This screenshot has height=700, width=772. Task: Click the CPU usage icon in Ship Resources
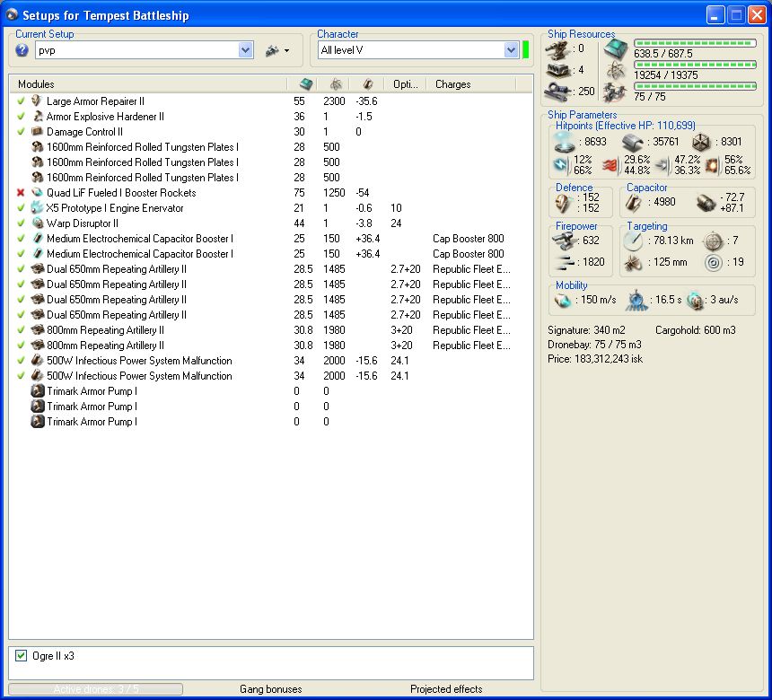[x=617, y=49]
